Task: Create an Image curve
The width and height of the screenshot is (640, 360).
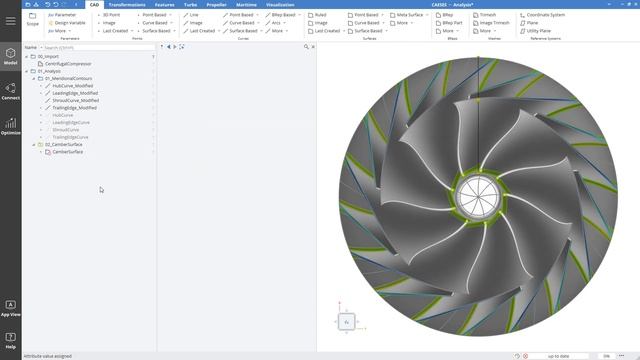Action: pos(193,23)
